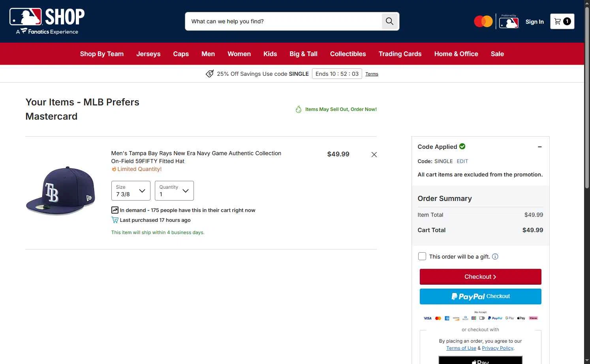This screenshot has height=364, width=590.
Task: Open the Kids menu
Action: click(270, 54)
